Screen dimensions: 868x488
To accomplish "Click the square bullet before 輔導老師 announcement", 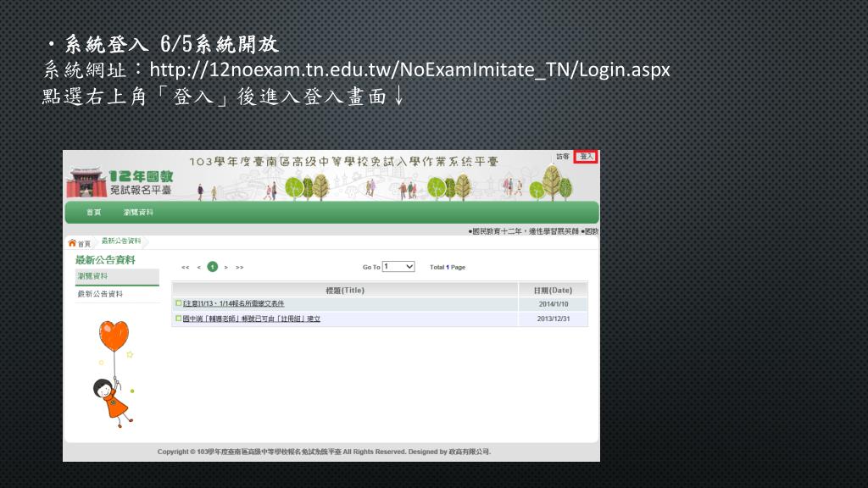I will click(x=178, y=319).
